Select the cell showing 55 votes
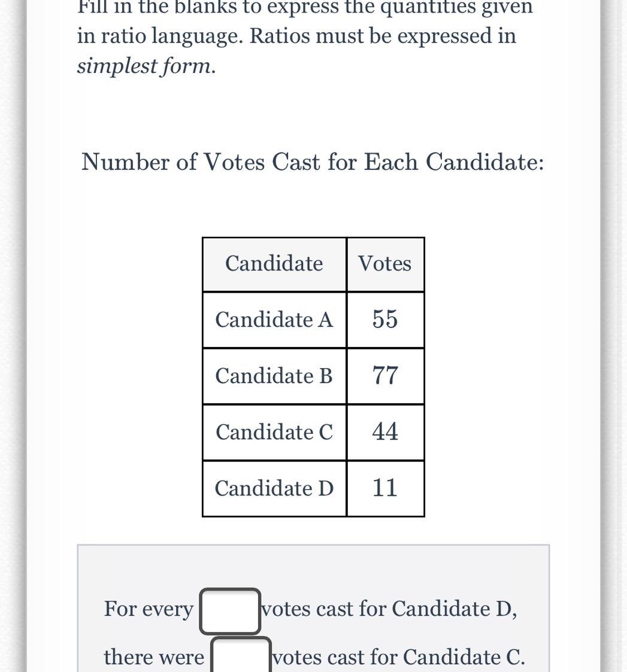Image resolution: width=627 pixels, height=672 pixels. [x=385, y=320]
